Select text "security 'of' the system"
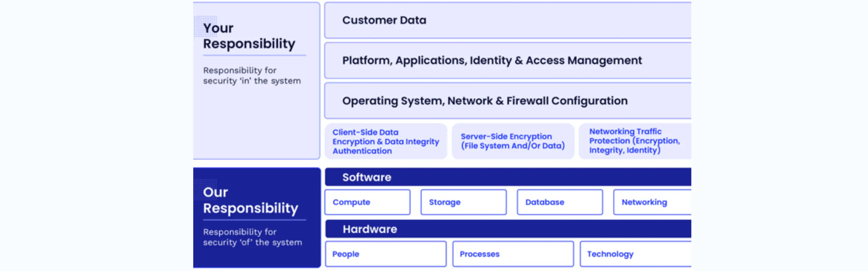 point(252,242)
